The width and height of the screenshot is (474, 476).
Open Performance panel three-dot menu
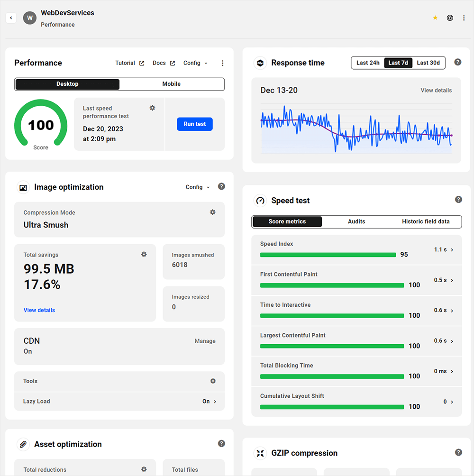[222, 63]
